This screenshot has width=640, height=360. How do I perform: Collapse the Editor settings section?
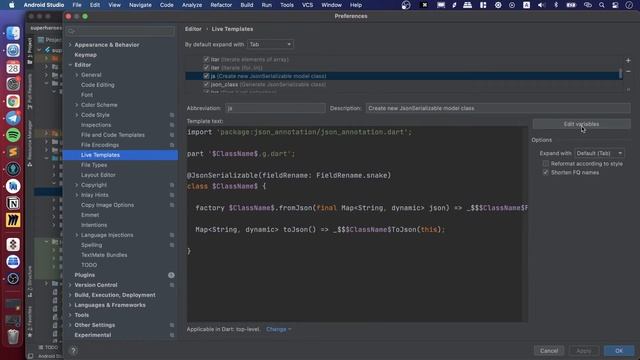point(70,65)
